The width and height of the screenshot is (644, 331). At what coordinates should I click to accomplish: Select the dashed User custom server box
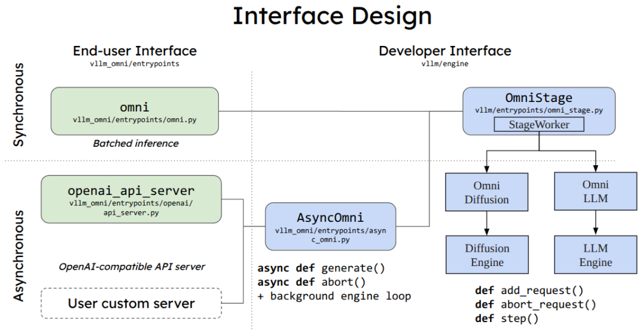pos(131,304)
